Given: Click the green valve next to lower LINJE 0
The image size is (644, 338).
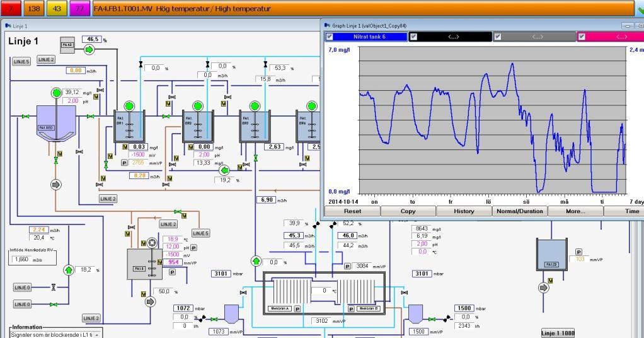Looking at the screenshot, I should (x=54, y=305).
